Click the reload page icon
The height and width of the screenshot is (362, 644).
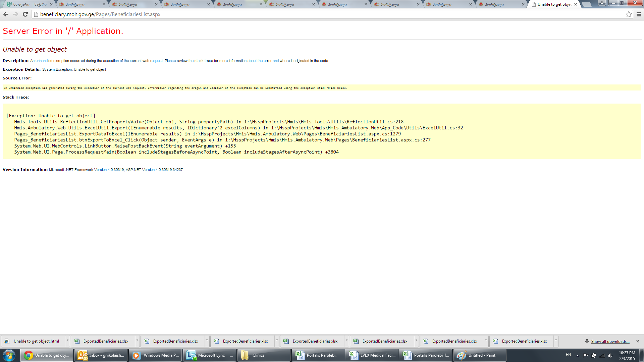pos(25,14)
